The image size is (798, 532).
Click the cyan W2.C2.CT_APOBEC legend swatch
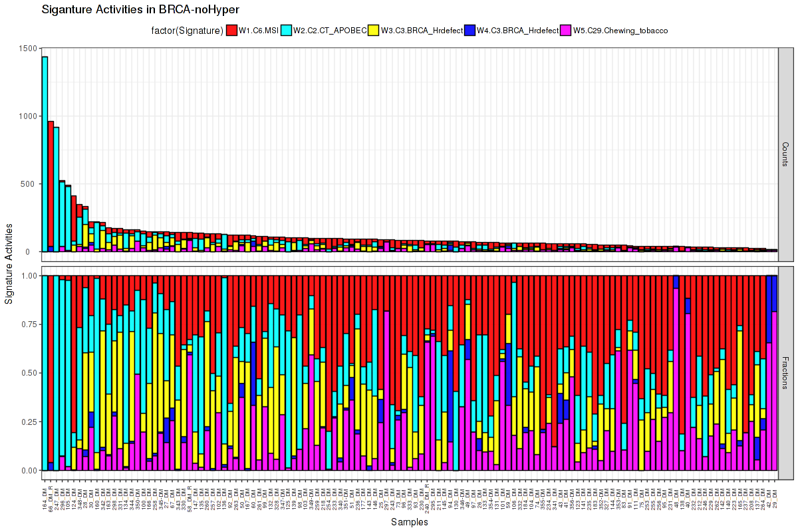tap(287, 31)
